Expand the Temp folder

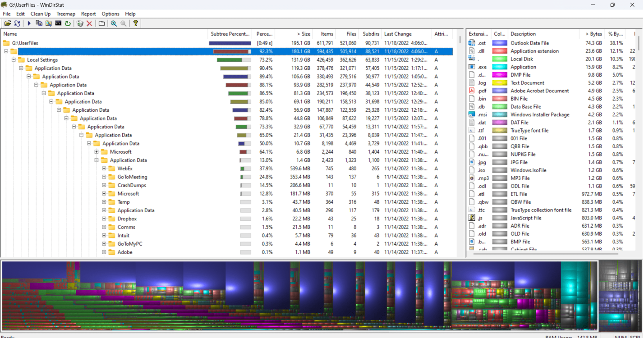104,202
